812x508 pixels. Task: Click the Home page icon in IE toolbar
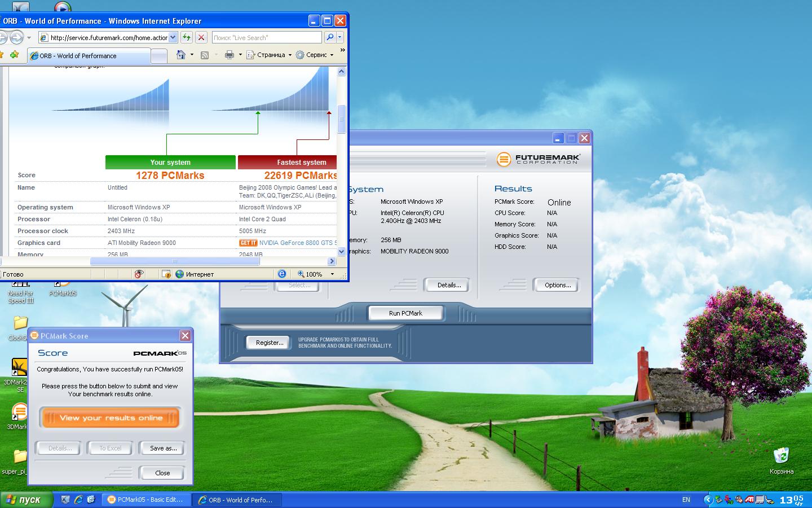click(x=181, y=55)
